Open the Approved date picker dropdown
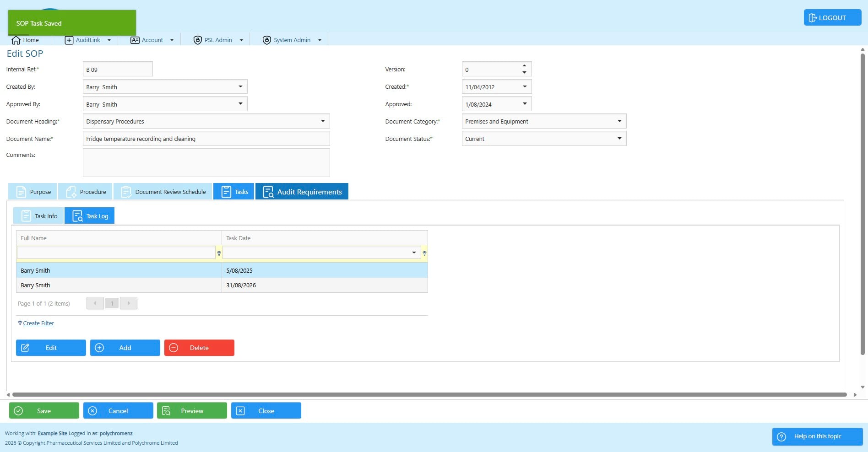 coord(525,104)
